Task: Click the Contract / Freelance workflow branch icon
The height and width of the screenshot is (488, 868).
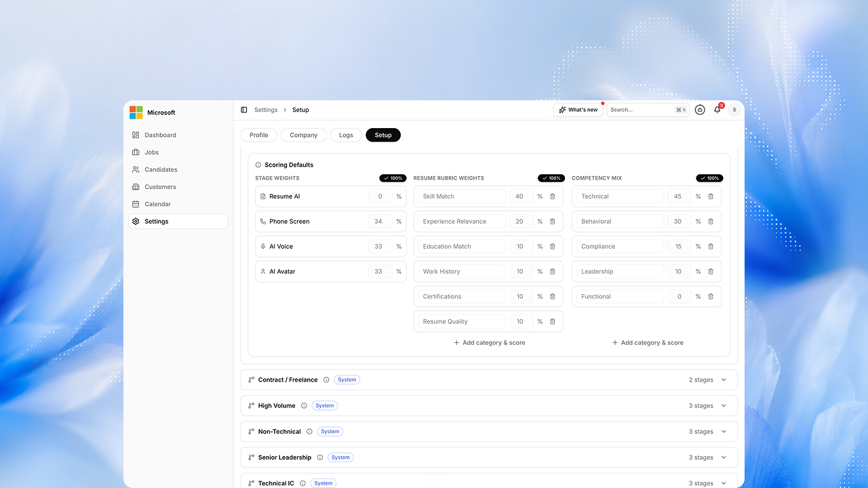Action: pyautogui.click(x=252, y=380)
